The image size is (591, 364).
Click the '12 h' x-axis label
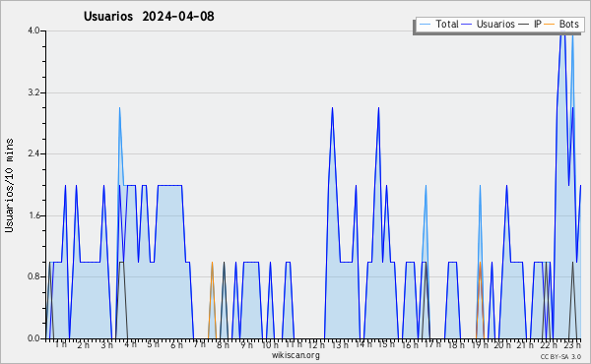click(316, 344)
